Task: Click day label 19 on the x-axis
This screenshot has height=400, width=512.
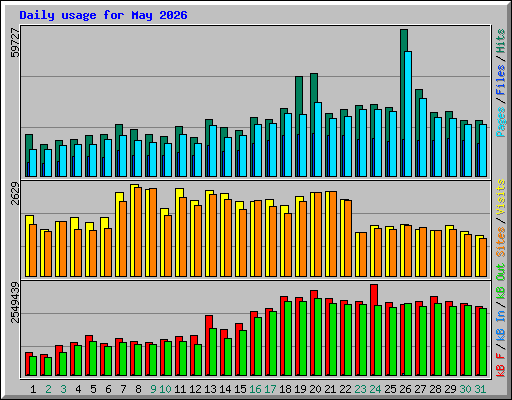Action: (300, 389)
